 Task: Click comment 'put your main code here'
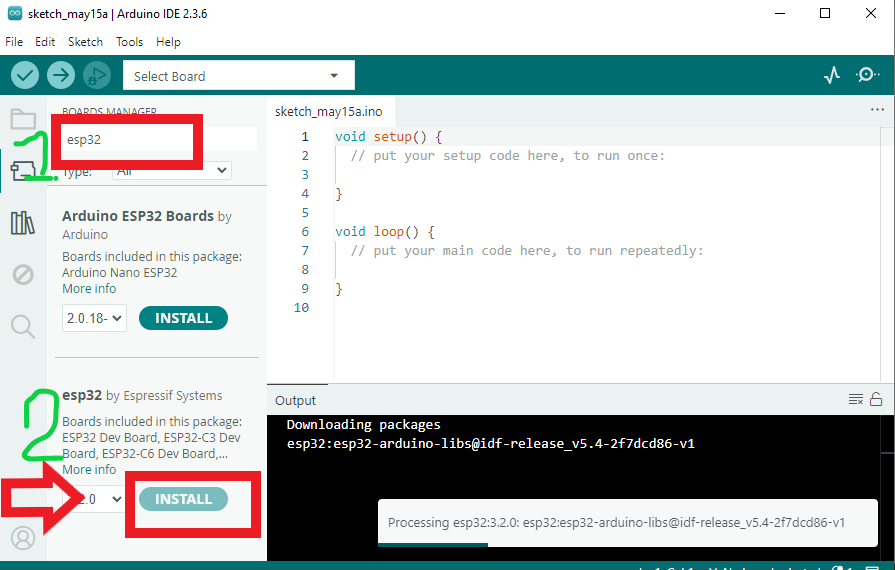point(527,250)
